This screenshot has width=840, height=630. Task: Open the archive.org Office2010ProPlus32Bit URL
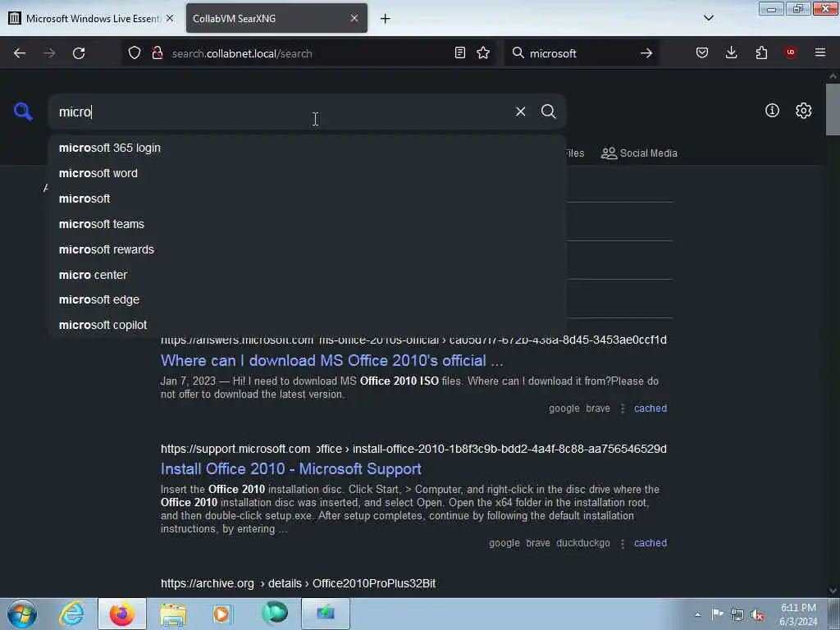pos(298,583)
